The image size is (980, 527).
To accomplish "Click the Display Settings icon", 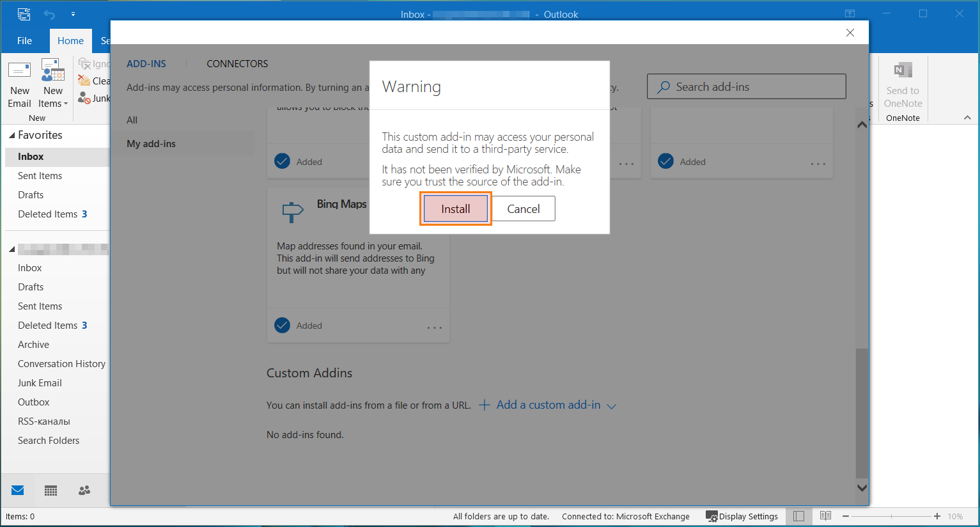I will pyautogui.click(x=712, y=516).
